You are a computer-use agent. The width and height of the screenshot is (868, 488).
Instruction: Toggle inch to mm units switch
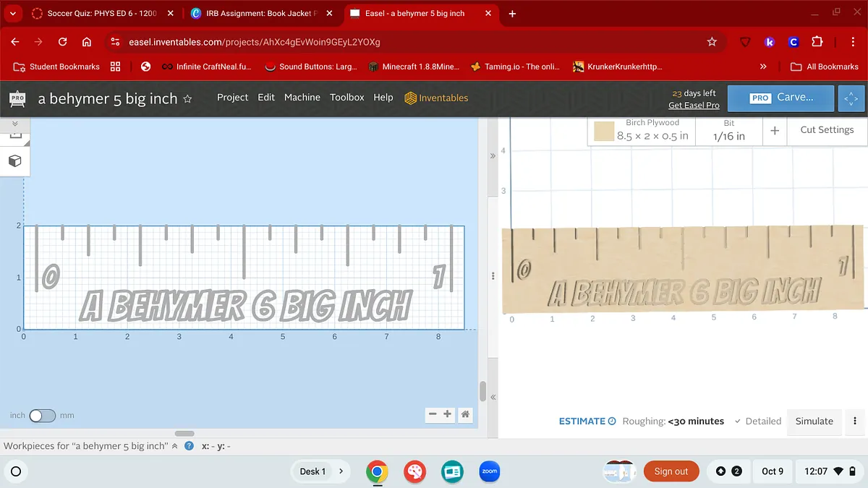42,416
